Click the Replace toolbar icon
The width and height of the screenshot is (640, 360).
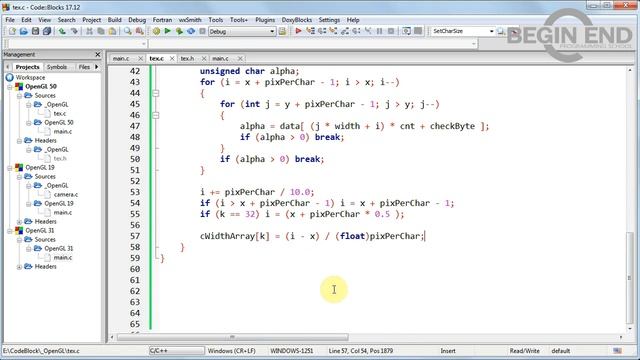[140, 31]
